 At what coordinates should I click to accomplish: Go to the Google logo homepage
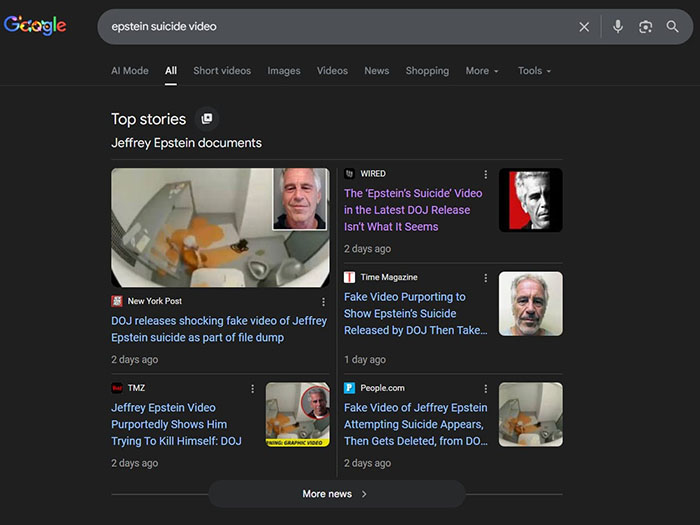[x=35, y=26]
